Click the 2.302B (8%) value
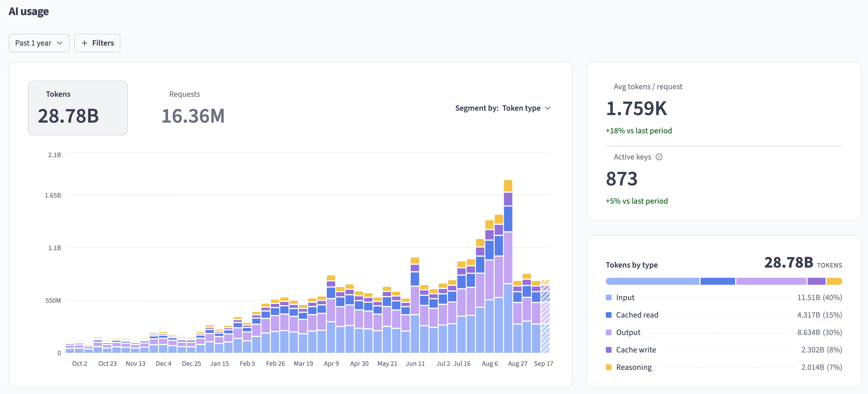The image size is (868, 394). [821, 350]
